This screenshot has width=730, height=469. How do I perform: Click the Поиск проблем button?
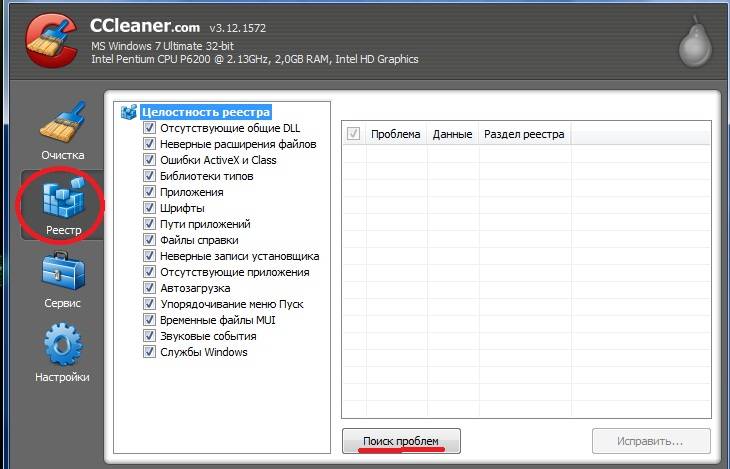(401, 441)
